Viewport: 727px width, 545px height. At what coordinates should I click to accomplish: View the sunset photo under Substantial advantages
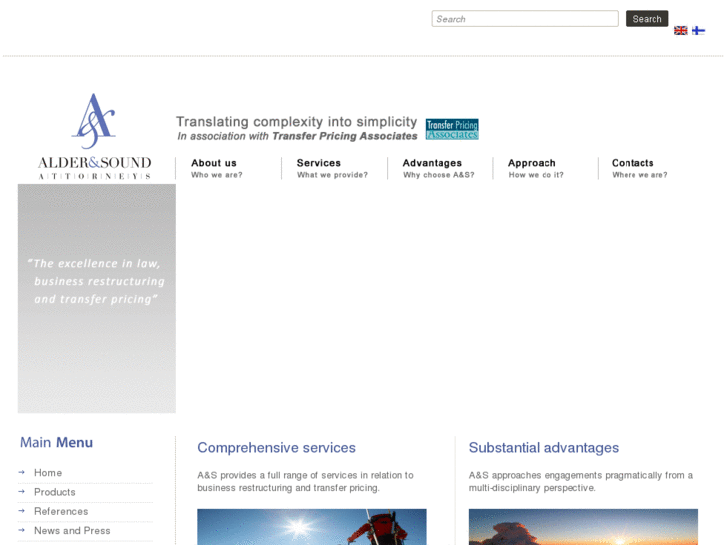coord(583,527)
